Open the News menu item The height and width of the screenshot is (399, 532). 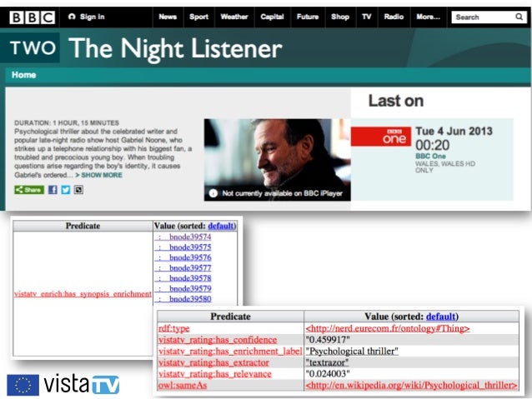tap(168, 17)
